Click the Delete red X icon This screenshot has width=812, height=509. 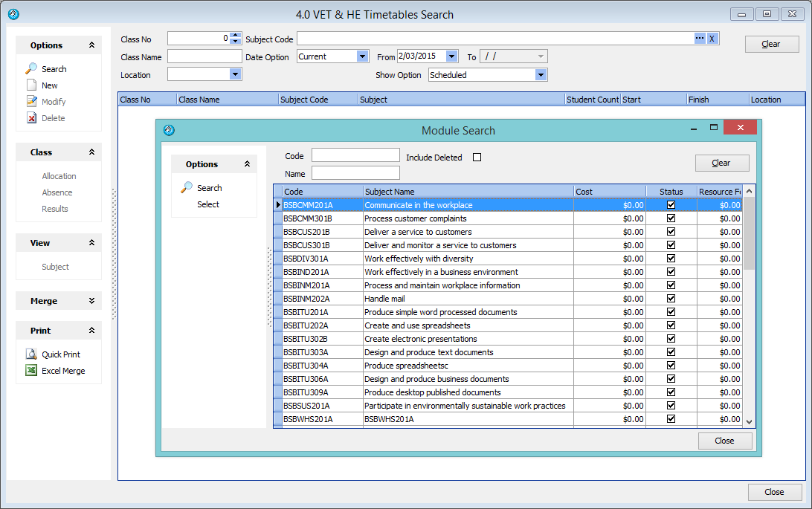point(31,118)
